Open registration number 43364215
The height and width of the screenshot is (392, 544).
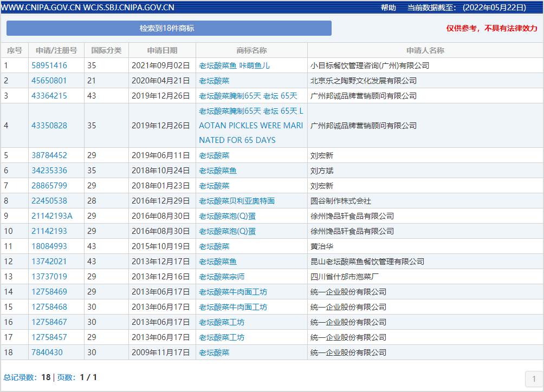[x=49, y=96]
